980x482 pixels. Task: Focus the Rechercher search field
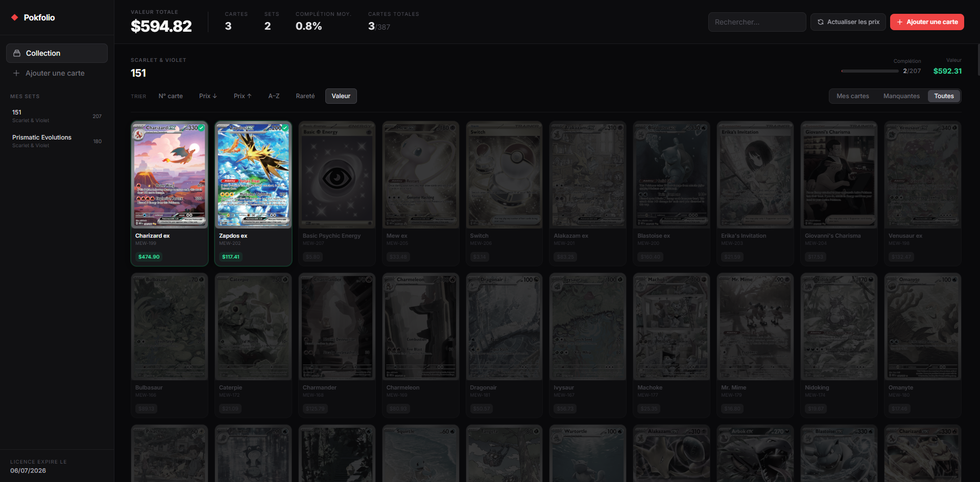757,22
